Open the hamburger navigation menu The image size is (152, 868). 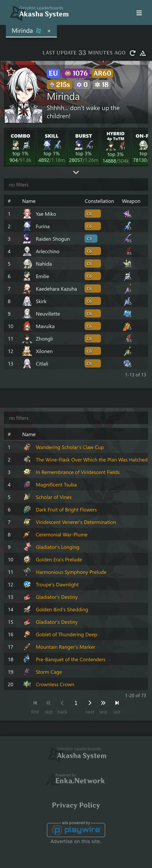(139, 13)
